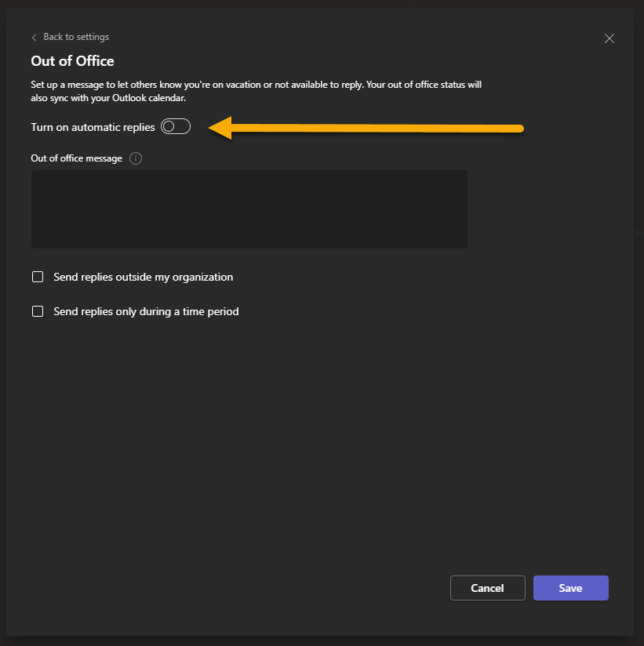Viewport: 644px width, 646px height.
Task: Enable 'Send replies only during a time period'
Action: (38, 311)
